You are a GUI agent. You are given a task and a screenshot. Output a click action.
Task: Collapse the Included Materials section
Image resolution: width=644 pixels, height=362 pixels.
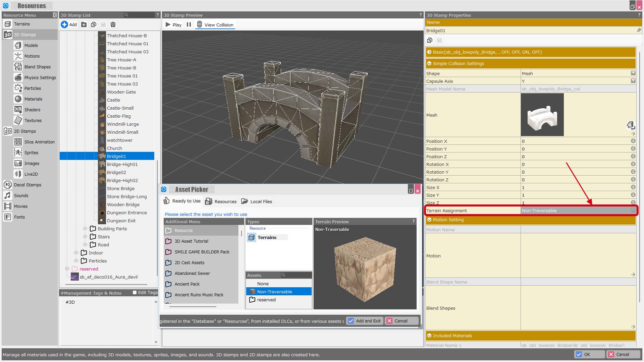click(429, 336)
